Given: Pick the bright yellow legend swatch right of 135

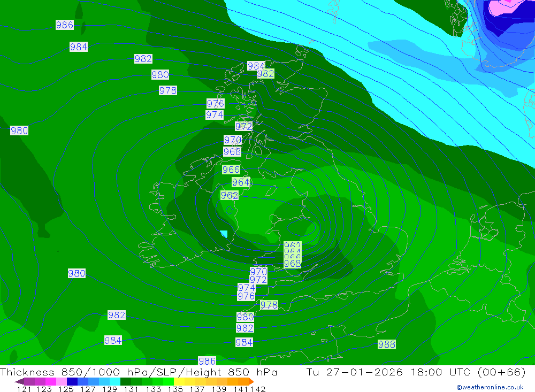Looking at the screenshot, I should [179, 381].
